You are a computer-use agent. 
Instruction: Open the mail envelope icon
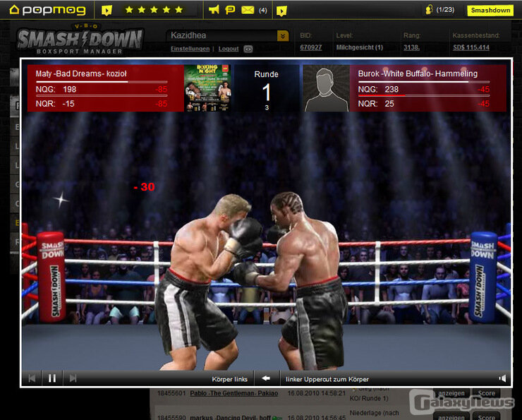[248, 10]
